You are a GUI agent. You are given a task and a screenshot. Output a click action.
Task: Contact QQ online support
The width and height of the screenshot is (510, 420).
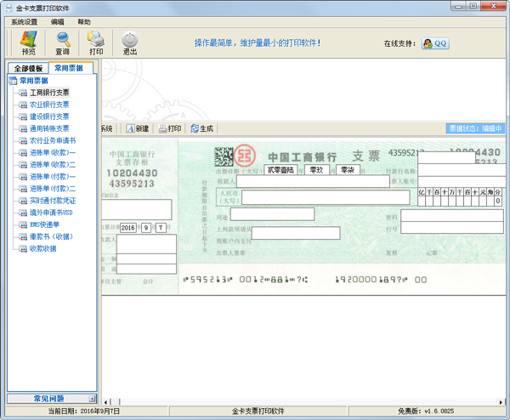(x=435, y=43)
